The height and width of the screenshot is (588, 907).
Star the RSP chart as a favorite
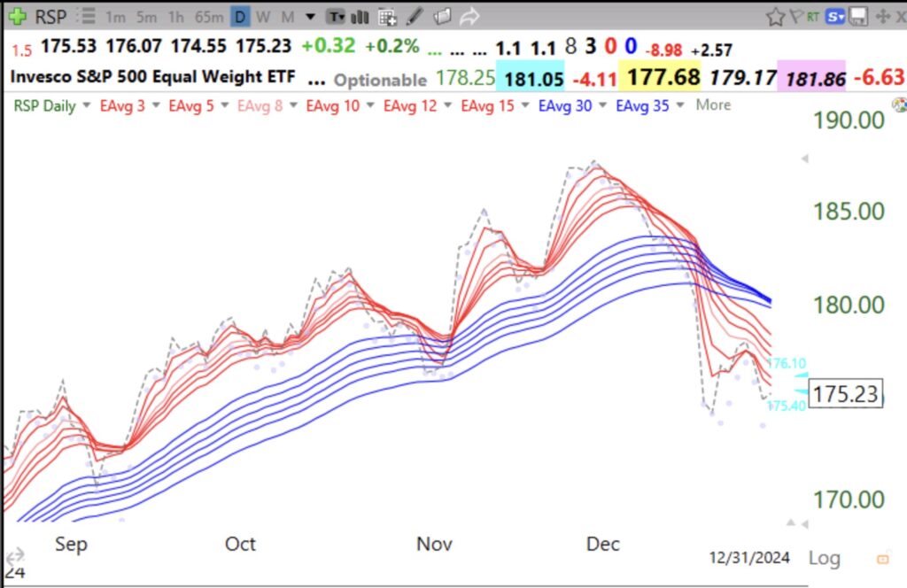coord(775,15)
